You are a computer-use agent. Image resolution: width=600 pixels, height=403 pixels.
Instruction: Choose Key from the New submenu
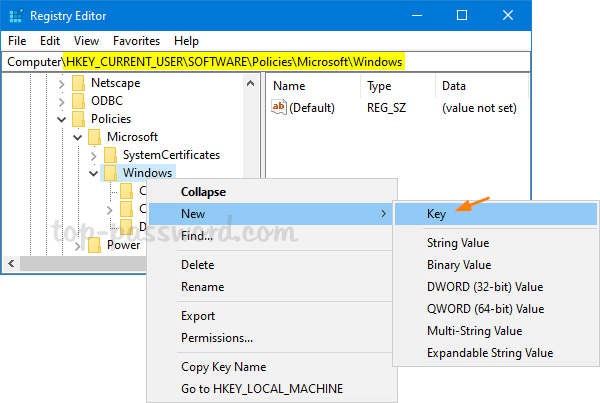click(437, 214)
